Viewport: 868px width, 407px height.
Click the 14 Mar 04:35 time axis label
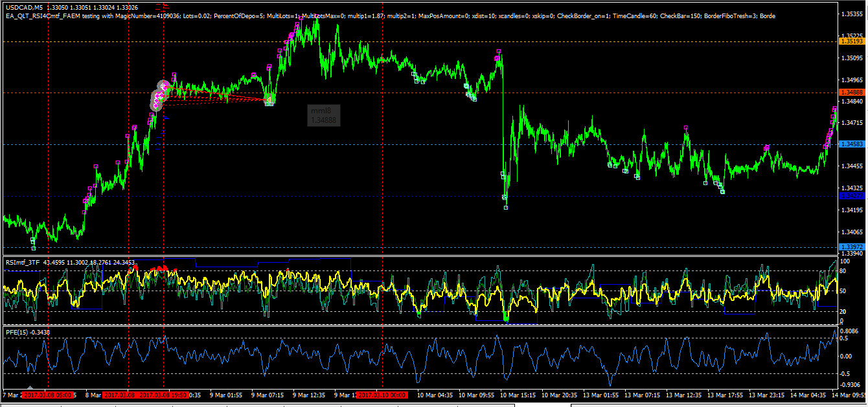click(x=808, y=395)
